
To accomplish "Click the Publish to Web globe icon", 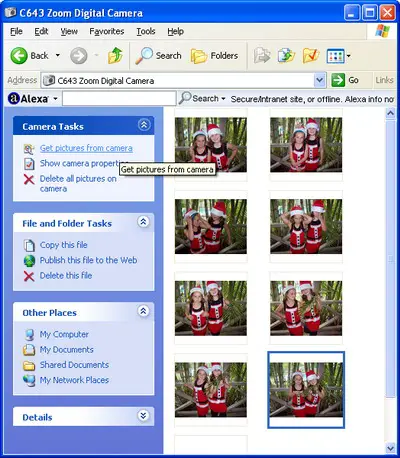I will click(x=29, y=261).
